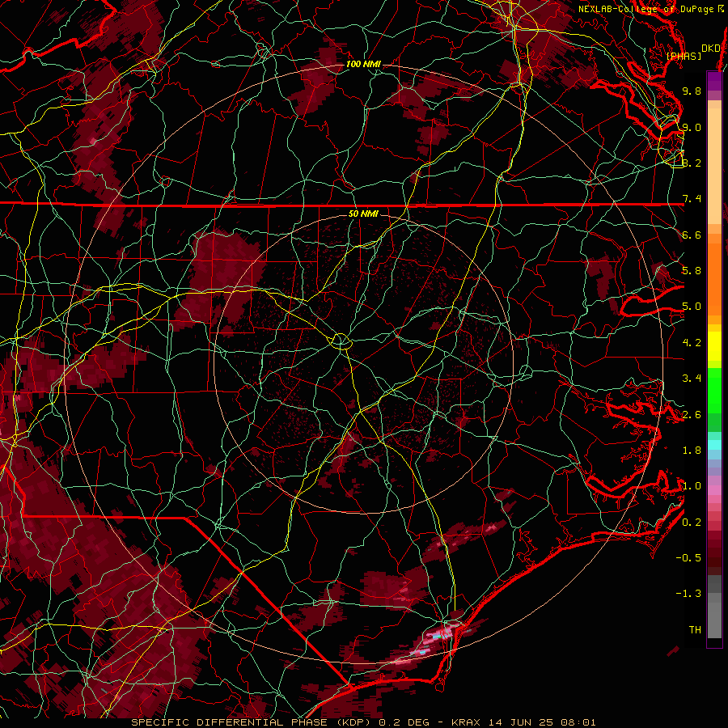Click the 4.2 scale value
The image size is (728, 728).
click(x=692, y=343)
